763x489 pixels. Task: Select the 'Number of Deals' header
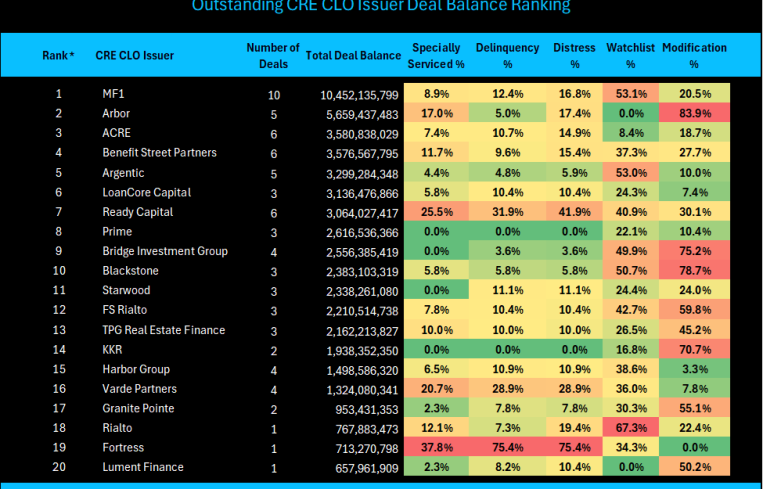273,56
